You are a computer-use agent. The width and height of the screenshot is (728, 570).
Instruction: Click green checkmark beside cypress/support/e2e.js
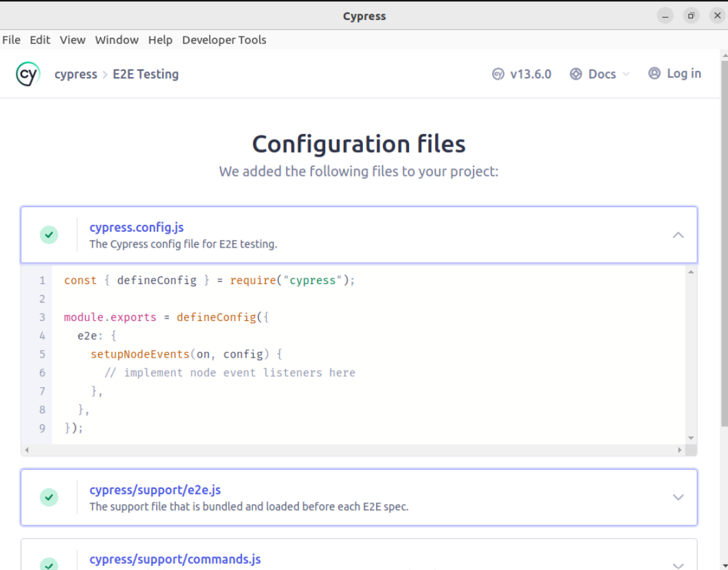click(49, 497)
